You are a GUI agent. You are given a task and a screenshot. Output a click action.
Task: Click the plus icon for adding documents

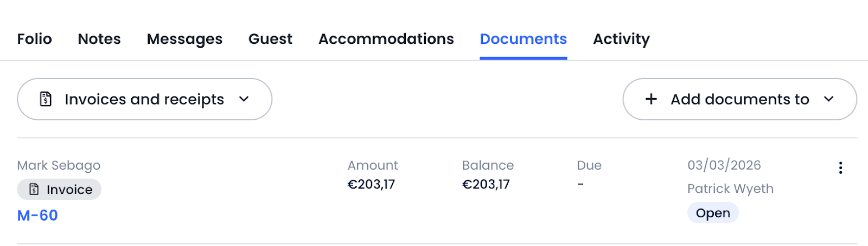pyautogui.click(x=651, y=99)
